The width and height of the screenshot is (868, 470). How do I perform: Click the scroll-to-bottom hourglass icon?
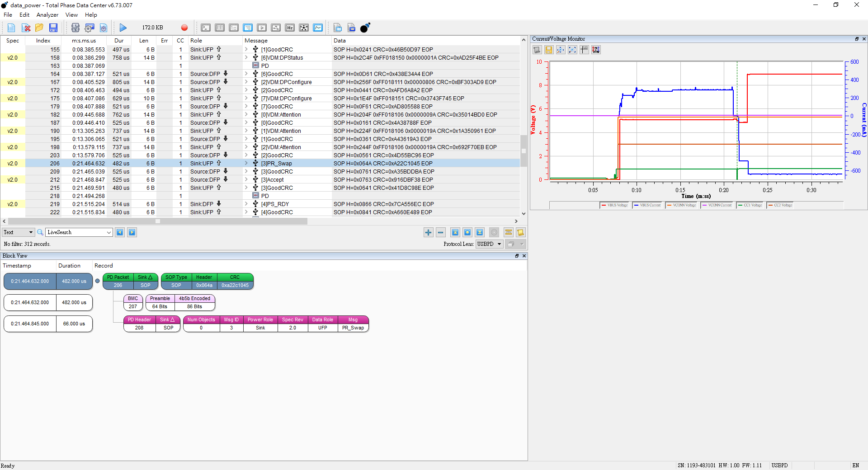click(x=480, y=232)
